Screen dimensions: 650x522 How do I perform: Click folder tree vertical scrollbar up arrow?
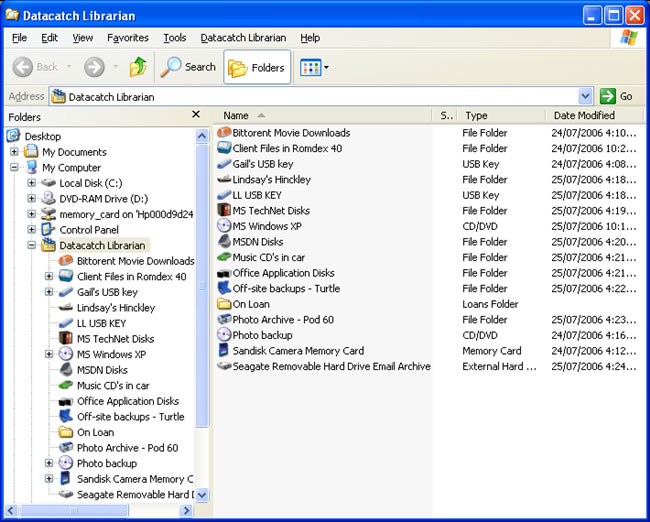tap(202, 136)
